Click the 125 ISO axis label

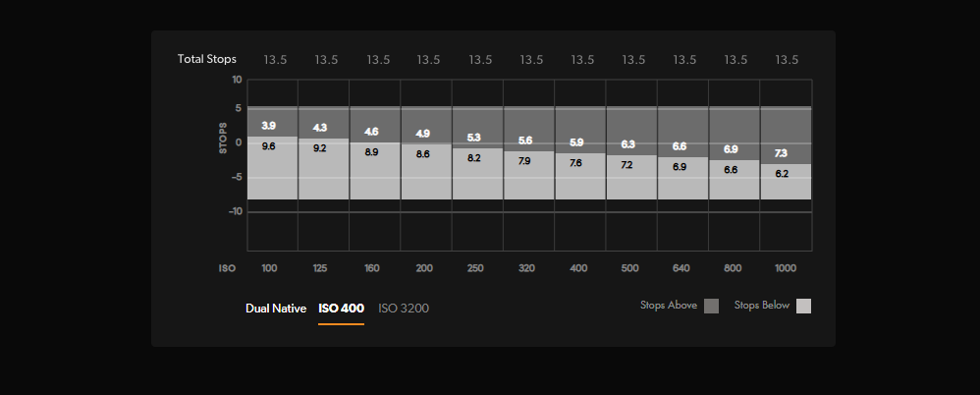(320, 267)
